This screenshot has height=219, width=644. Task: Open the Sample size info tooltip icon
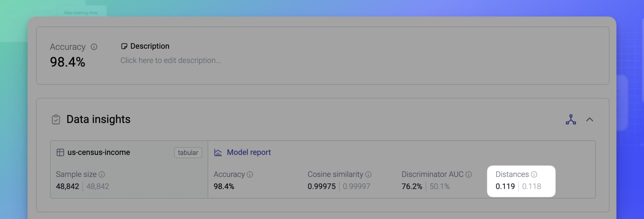click(102, 174)
